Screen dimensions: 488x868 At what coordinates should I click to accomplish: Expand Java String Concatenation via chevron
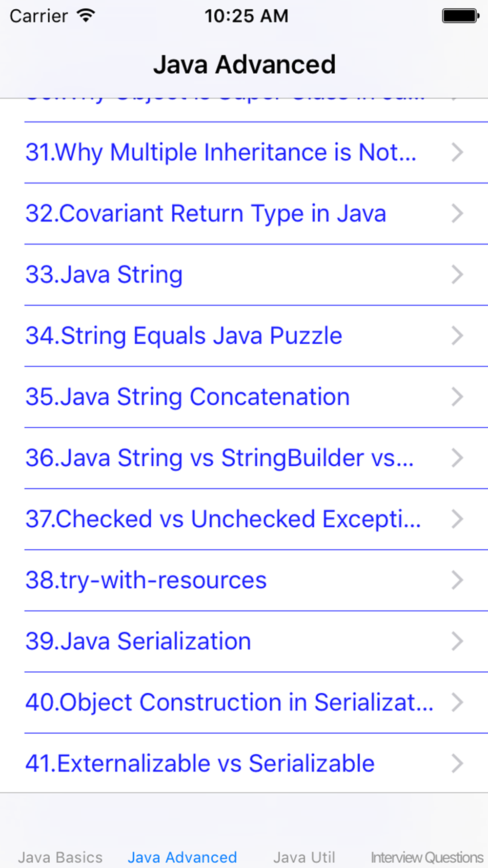coord(457,397)
